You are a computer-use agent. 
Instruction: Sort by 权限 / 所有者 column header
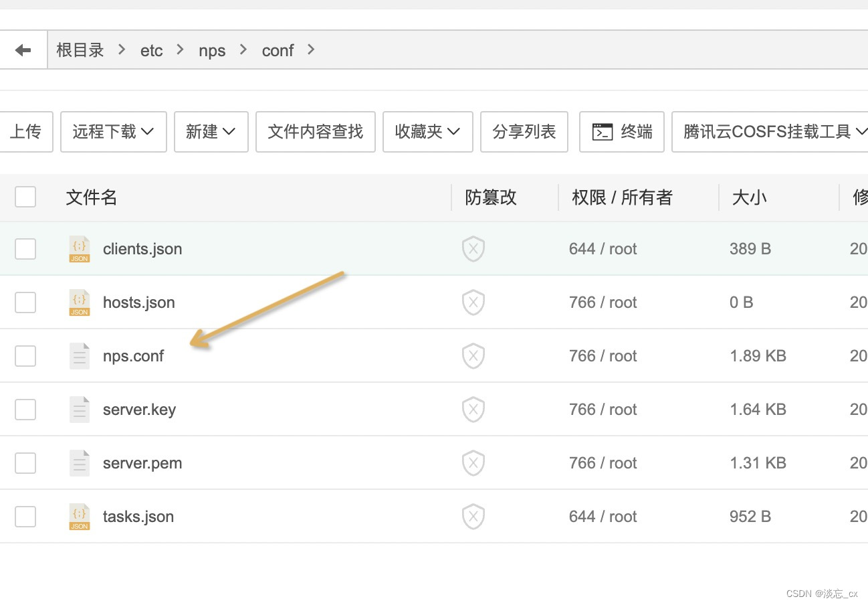point(622,197)
